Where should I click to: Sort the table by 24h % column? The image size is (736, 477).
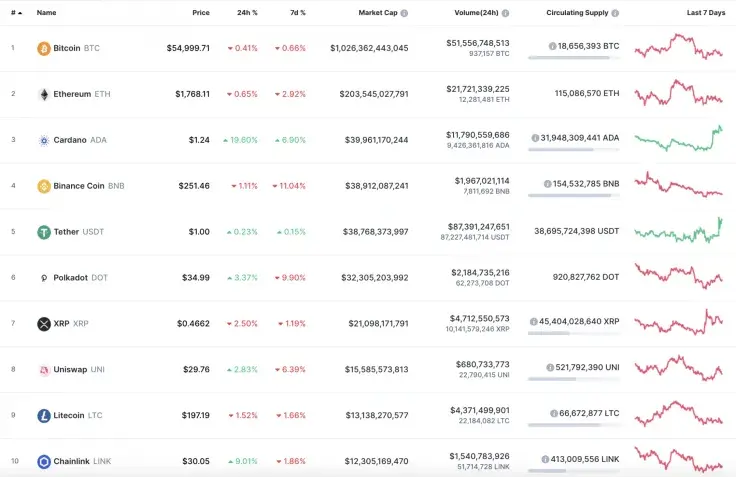tap(247, 13)
